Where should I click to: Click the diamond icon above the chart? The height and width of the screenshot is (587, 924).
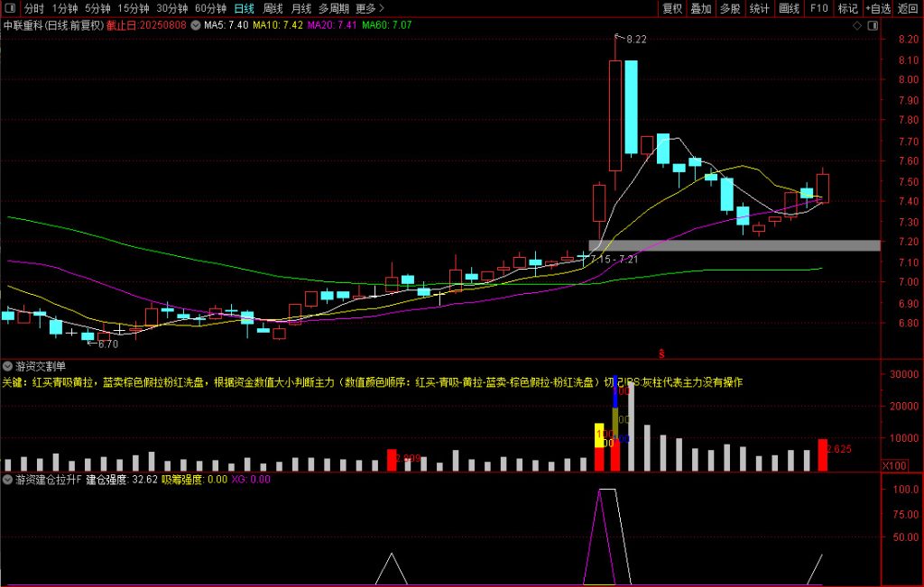[856, 26]
